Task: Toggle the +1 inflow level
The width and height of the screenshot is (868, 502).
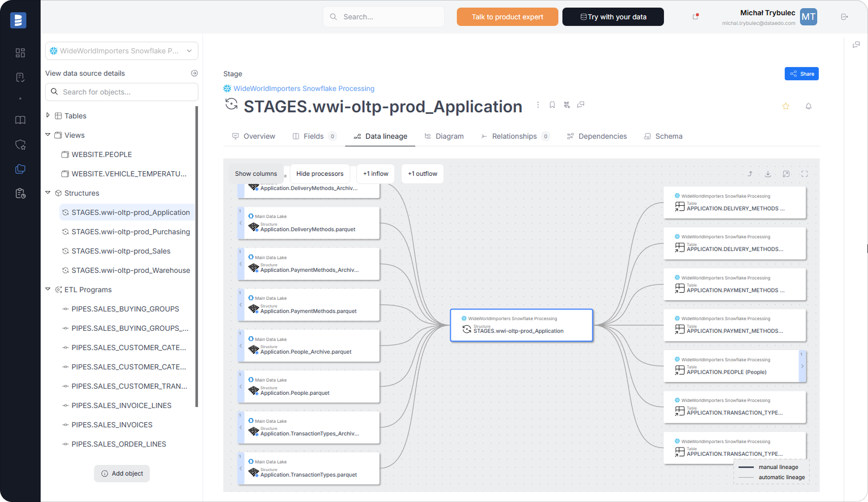Action: click(x=376, y=174)
